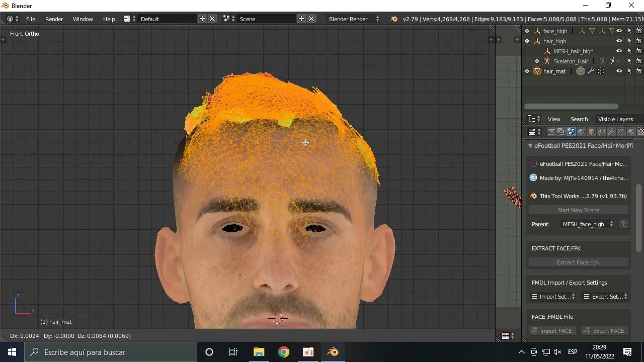The width and height of the screenshot is (644, 362).
Task: Open the outliner Search menu
Action: [579, 119]
